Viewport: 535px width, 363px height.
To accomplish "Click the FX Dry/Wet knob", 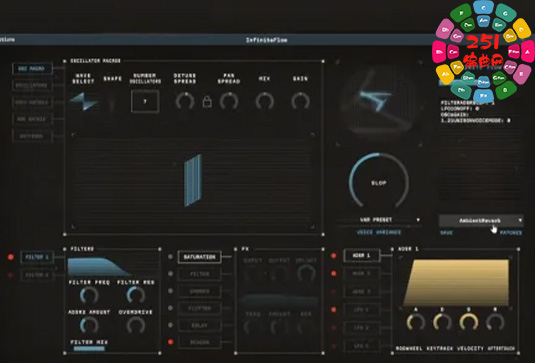I will pos(306,273).
